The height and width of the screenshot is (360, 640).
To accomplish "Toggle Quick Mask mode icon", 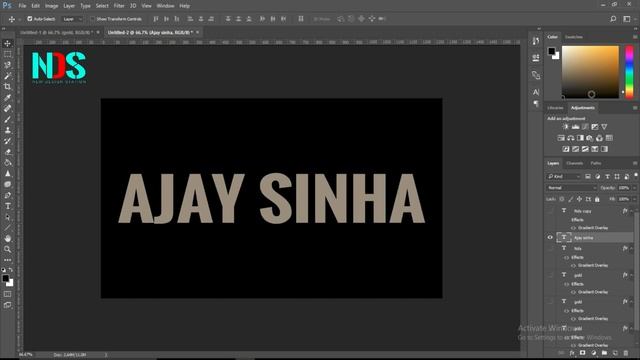I will [x=7, y=294].
